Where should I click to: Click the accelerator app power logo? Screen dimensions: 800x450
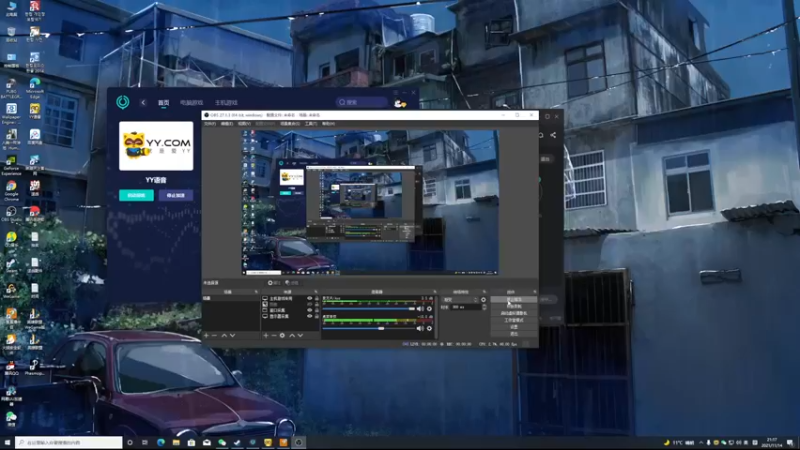pyautogui.click(x=123, y=102)
